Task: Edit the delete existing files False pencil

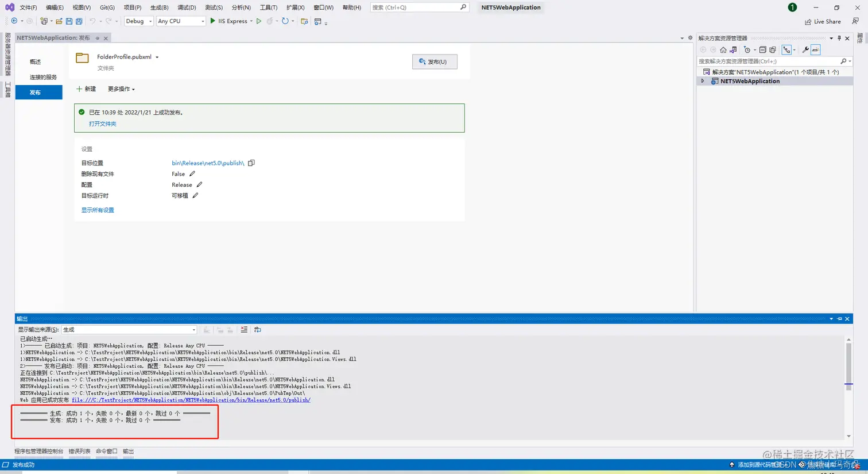Action: [192, 174]
